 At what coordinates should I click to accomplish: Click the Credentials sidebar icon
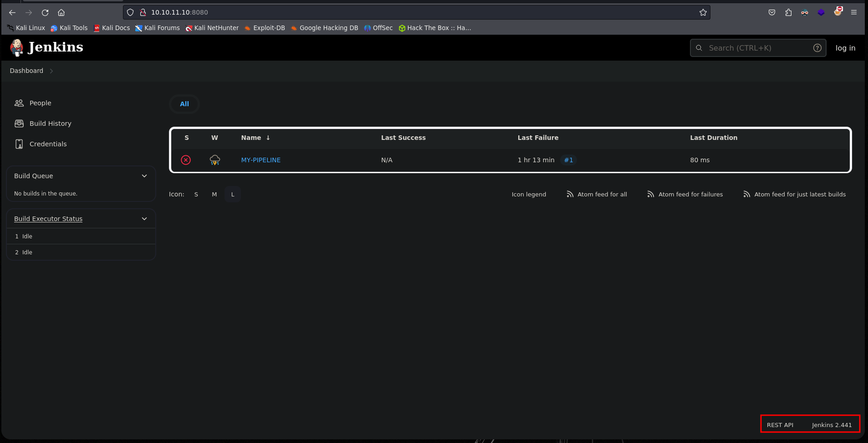tap(19, 144)
